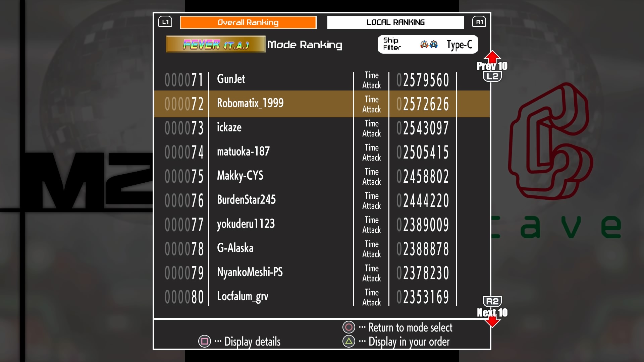Click the Display details label
This screenshot has height=362, width=644.
pos(252,342)
